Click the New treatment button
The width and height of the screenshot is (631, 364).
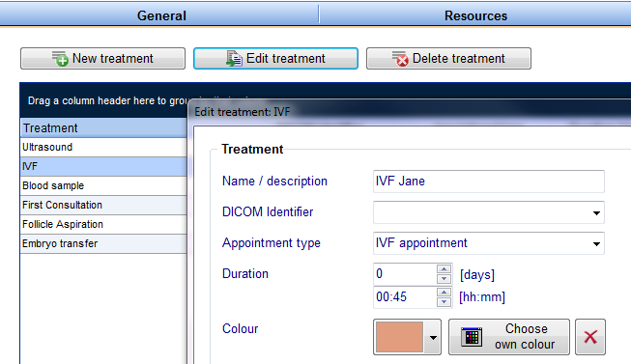[103, 59]
